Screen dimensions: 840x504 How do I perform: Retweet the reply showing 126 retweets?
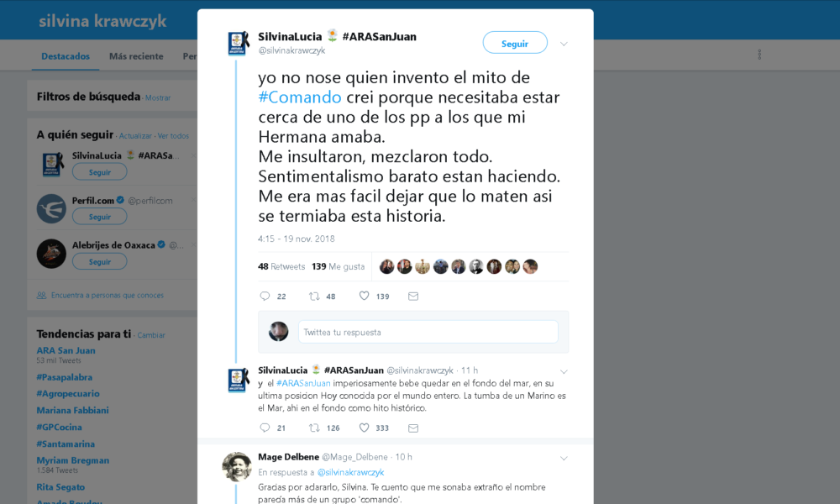pyautogui.click(x=314, y=428)
